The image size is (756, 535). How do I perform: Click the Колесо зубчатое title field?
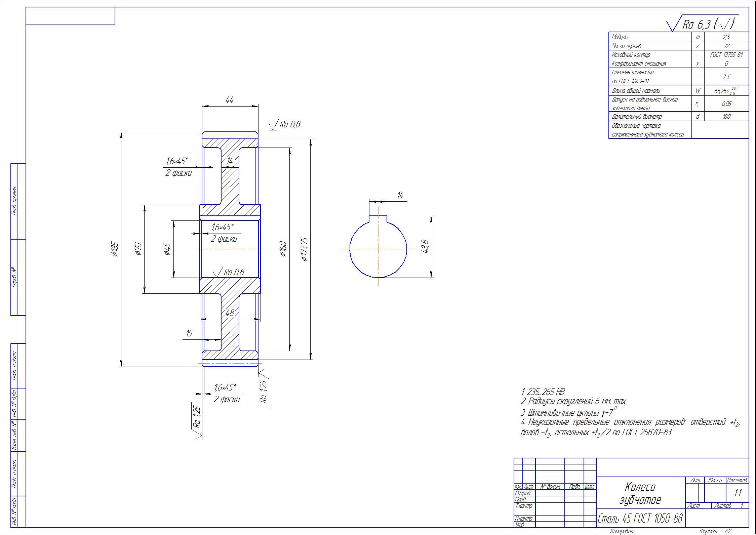pyautogui.click(x=640, y=493)
